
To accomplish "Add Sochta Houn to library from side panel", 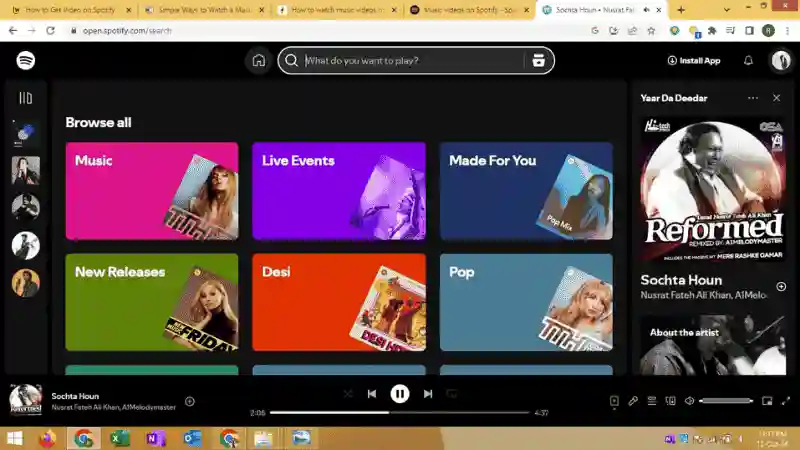I will pos(781,287).
